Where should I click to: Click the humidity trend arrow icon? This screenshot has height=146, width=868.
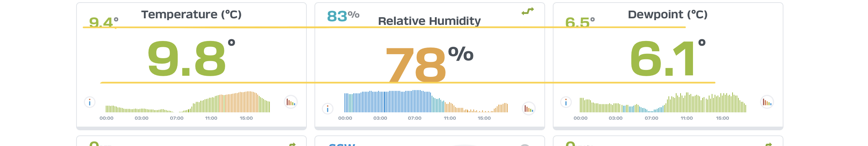(x=528, y=11)
